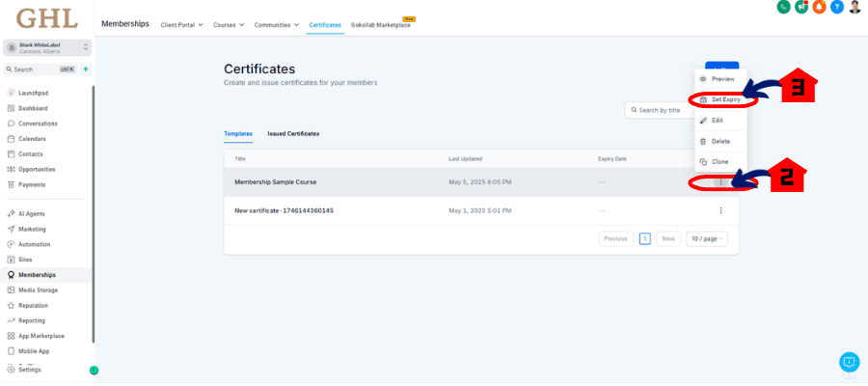Open the chat support widget icon

849,362
